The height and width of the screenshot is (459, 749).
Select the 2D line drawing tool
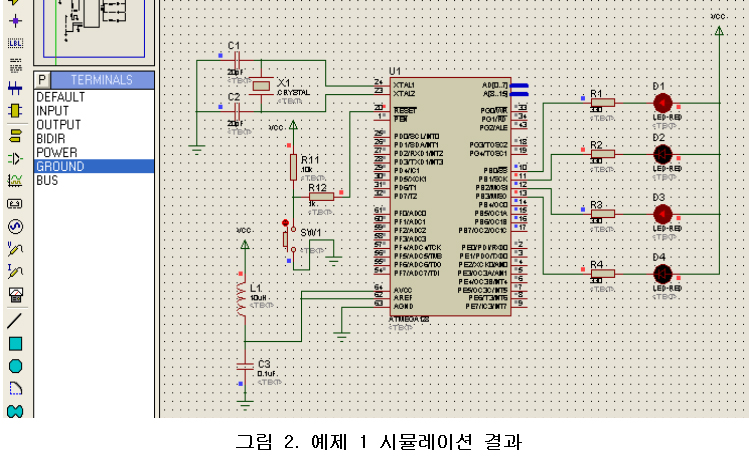(x=15, y=321)
